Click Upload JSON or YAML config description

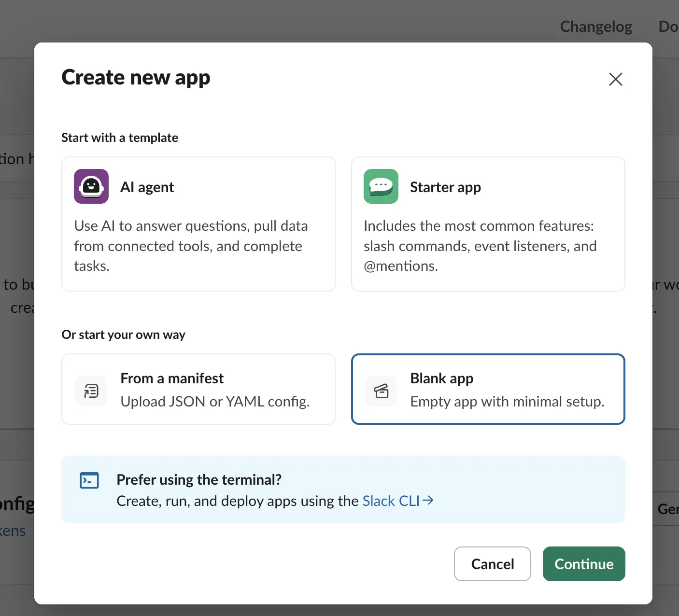point(215,402)
